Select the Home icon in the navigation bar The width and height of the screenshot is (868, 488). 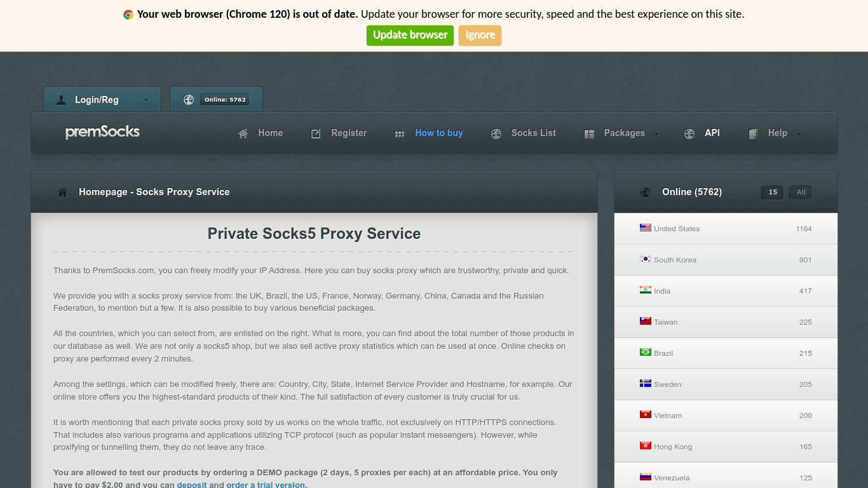(243, 133)
